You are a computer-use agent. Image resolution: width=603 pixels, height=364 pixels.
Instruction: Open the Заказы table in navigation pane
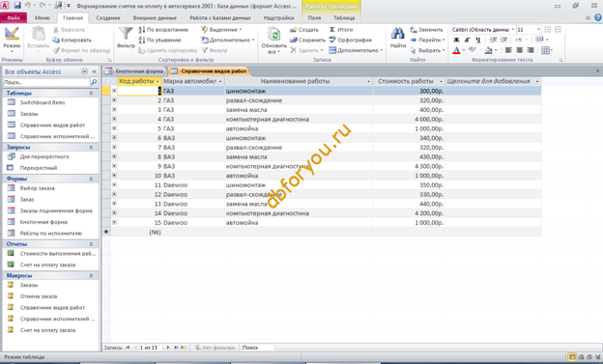click(x=29, y=114)
